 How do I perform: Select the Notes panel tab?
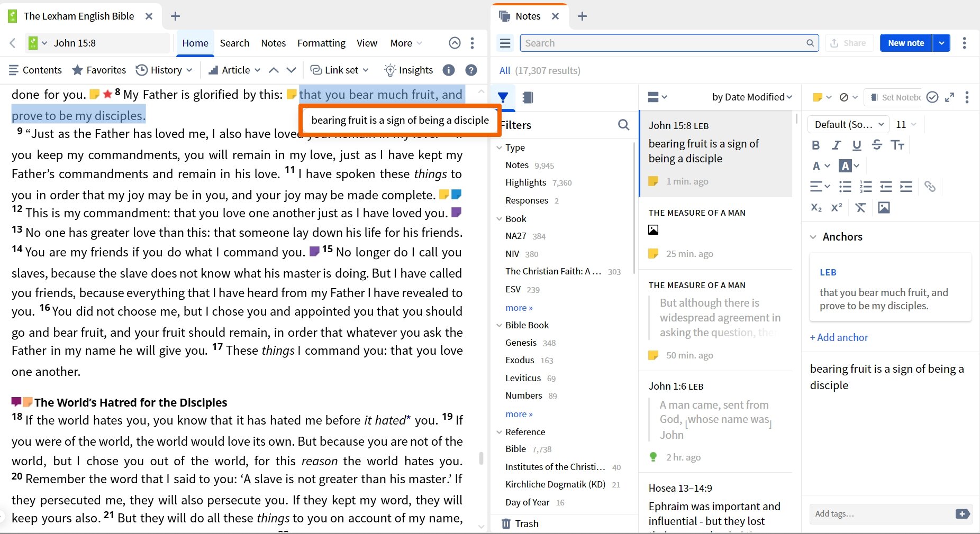coord(528,16)
